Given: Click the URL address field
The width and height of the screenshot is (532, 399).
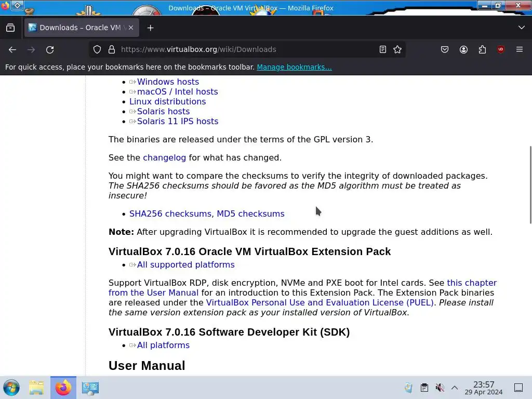Looking at the screenshot, I should pos(248,49).
